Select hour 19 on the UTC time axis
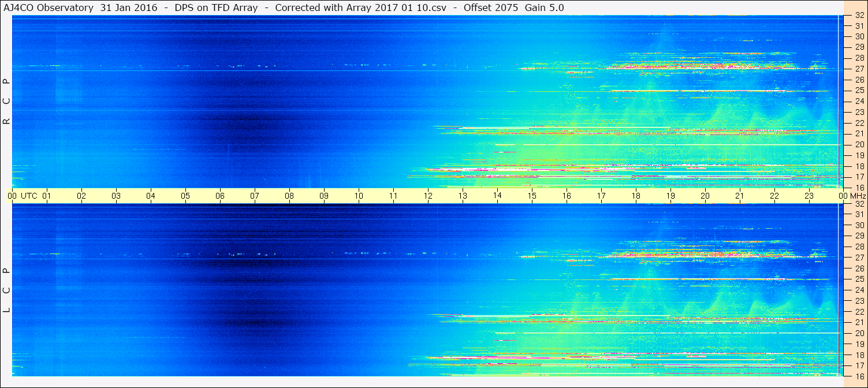This screenshot has height=388, width=868. click(x=670, y=196)
